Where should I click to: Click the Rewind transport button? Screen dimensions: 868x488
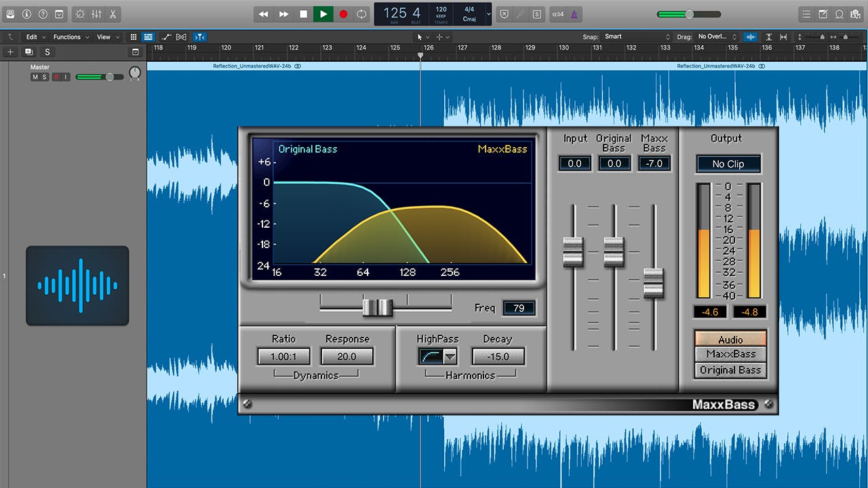[x=263, y=14]
